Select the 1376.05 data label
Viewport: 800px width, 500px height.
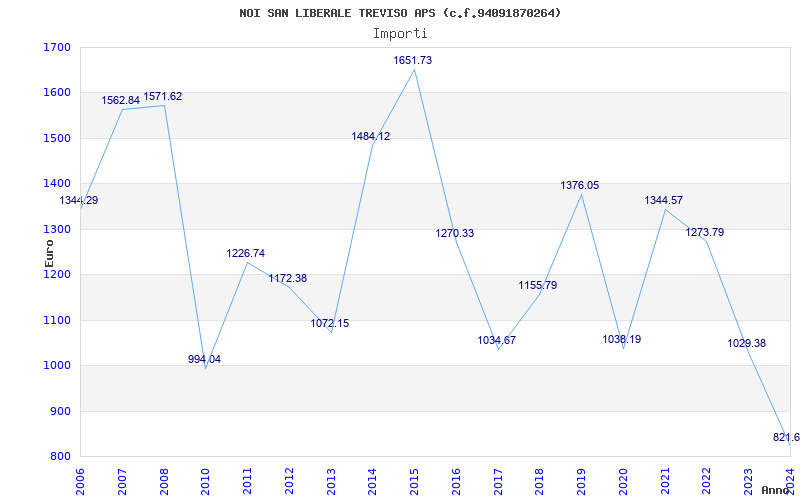[580, 186]
